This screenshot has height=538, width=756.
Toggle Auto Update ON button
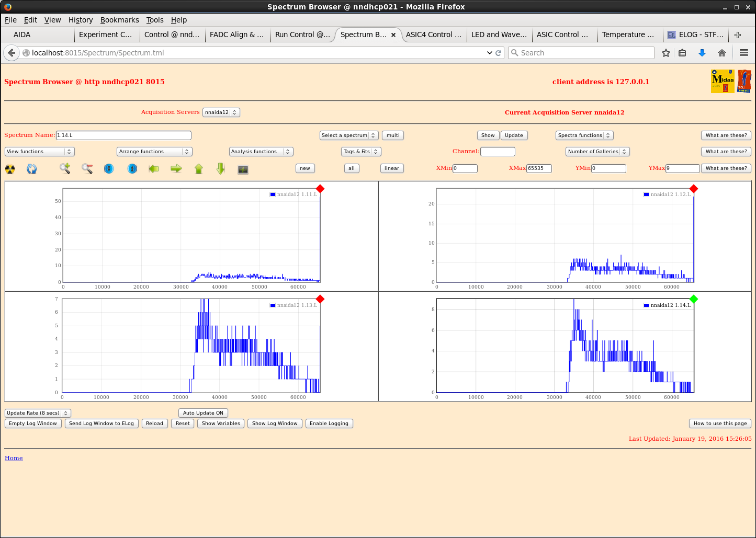203,413
